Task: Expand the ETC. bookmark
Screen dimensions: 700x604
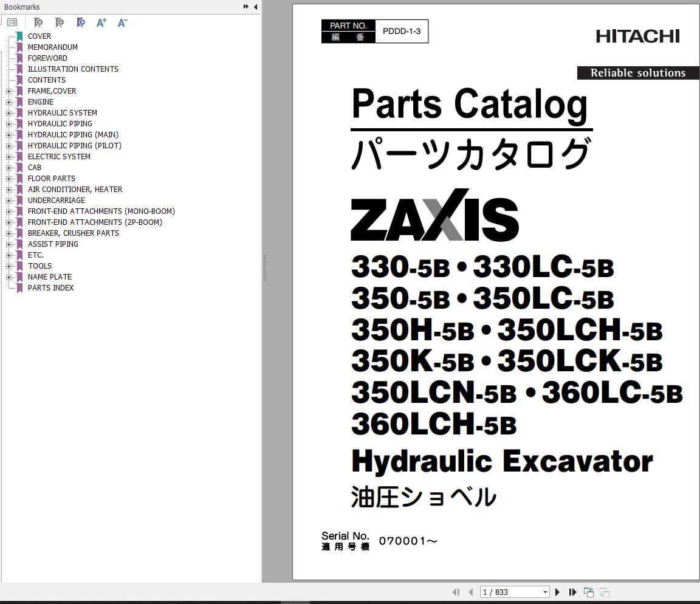Action: [9, 255]
